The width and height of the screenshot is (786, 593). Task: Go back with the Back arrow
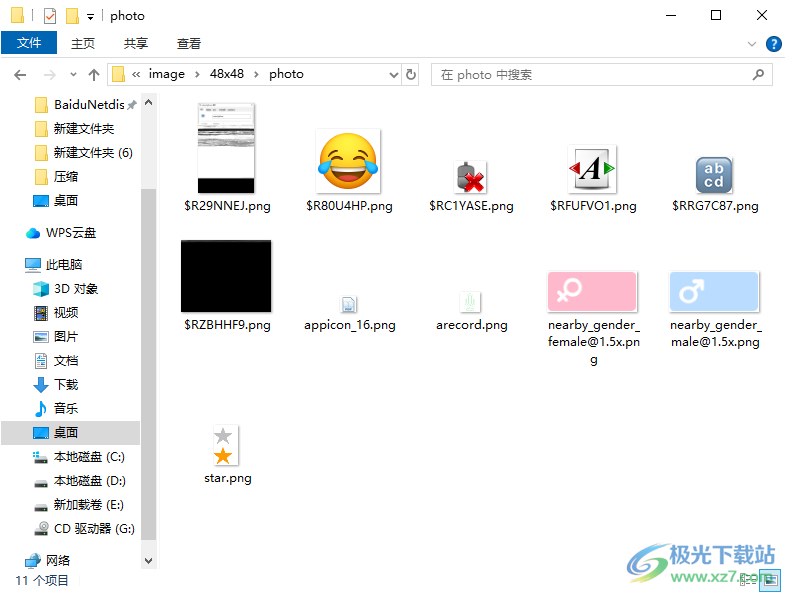20,75
